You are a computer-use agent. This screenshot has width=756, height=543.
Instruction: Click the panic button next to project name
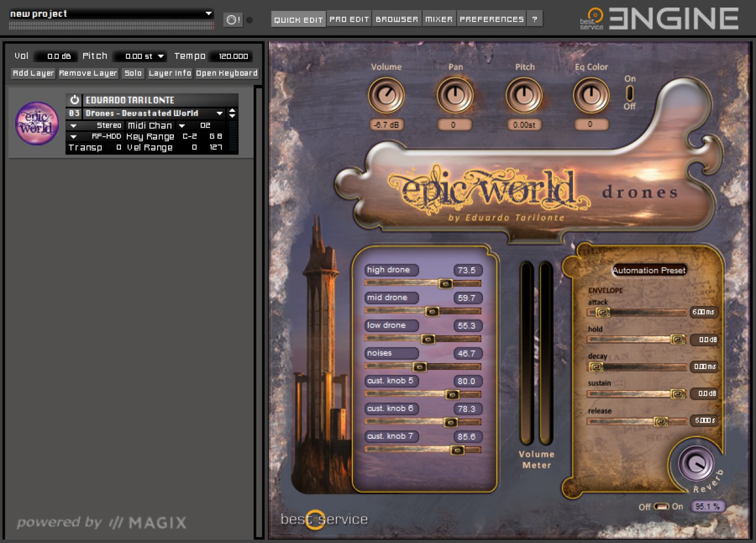coord(233,20)
